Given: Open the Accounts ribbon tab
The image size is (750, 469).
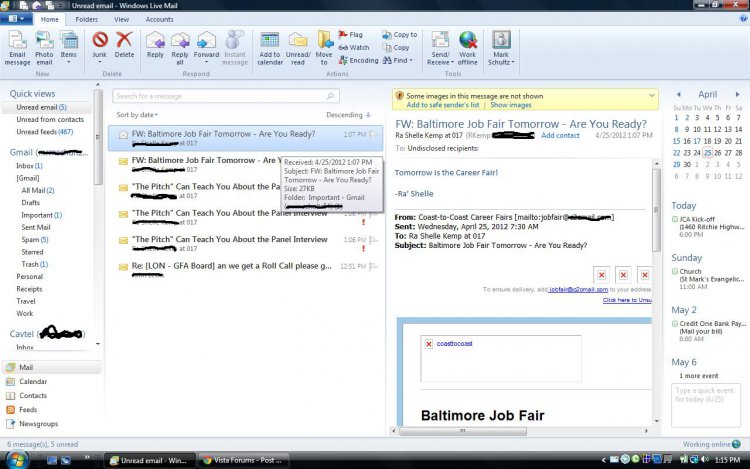Looking at the screenshot, I should (159, 19).
